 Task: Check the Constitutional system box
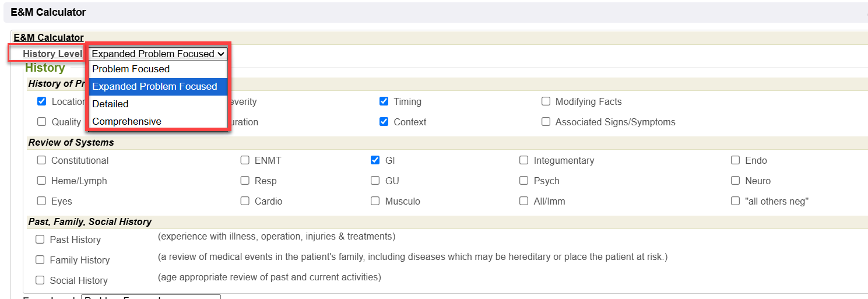pyautogui.click(x=41, y=160)
